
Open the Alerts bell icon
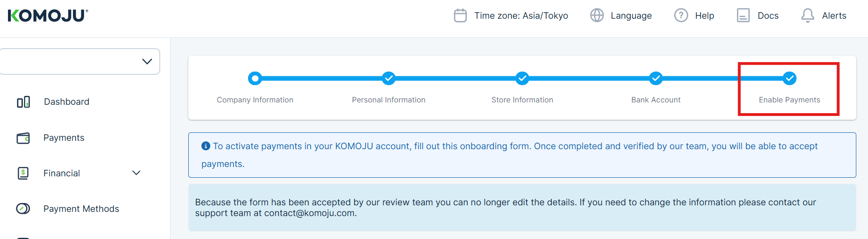(807, 15)
